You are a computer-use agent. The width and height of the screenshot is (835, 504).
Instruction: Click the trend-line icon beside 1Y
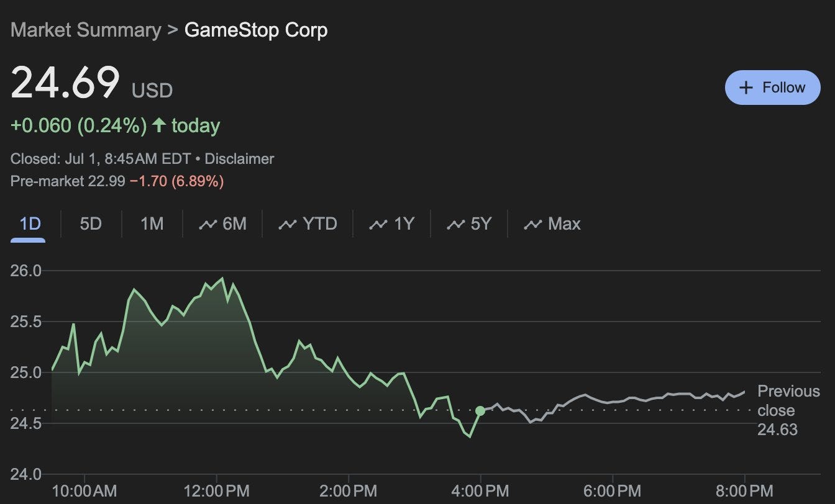click(378, 225)
